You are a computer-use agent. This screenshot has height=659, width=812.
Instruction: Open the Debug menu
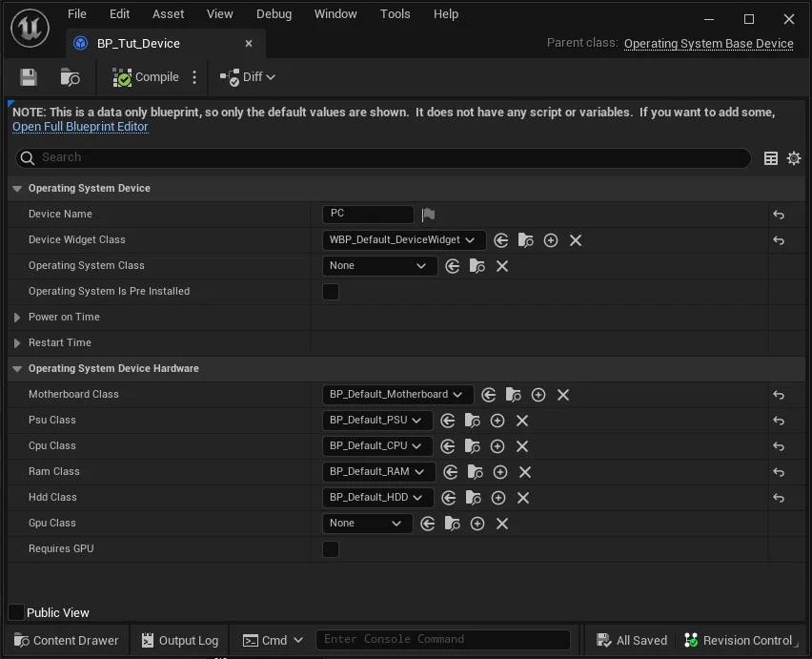(274, 14)
